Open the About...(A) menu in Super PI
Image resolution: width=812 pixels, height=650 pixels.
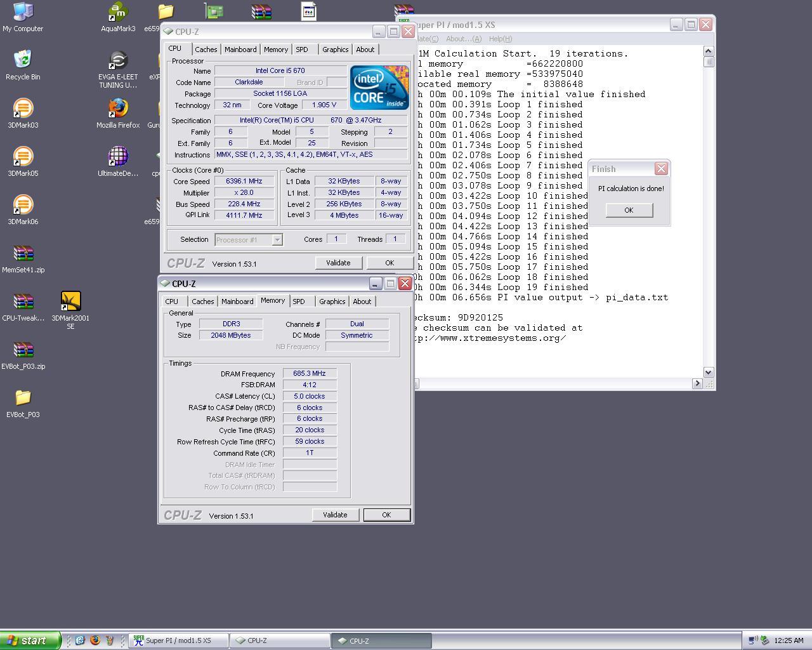click(x=463, y=39)
